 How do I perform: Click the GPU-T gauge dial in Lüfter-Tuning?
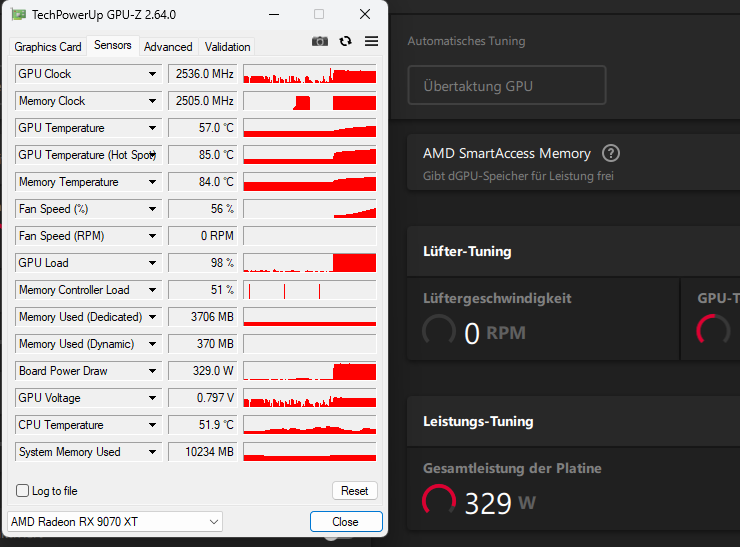coord(713,331)
